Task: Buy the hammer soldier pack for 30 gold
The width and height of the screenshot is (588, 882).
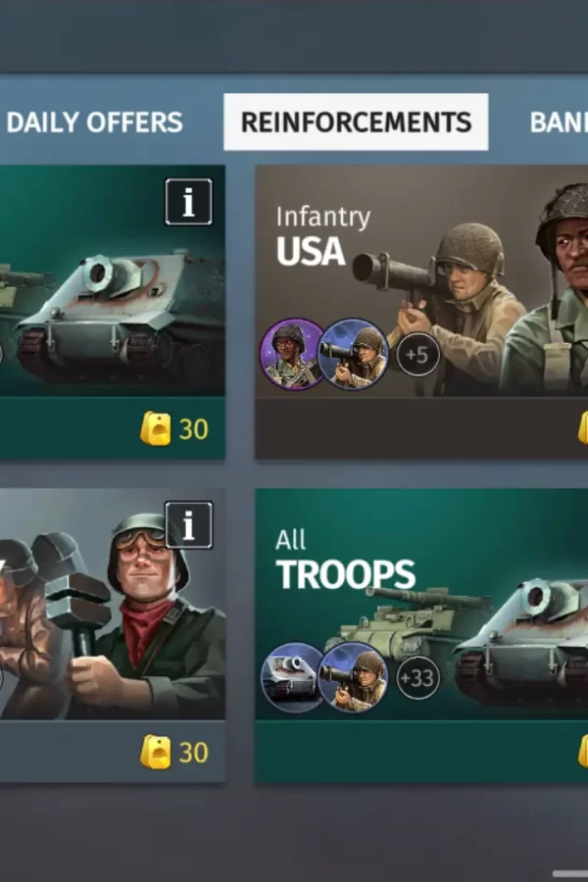Action: (113, 752)
